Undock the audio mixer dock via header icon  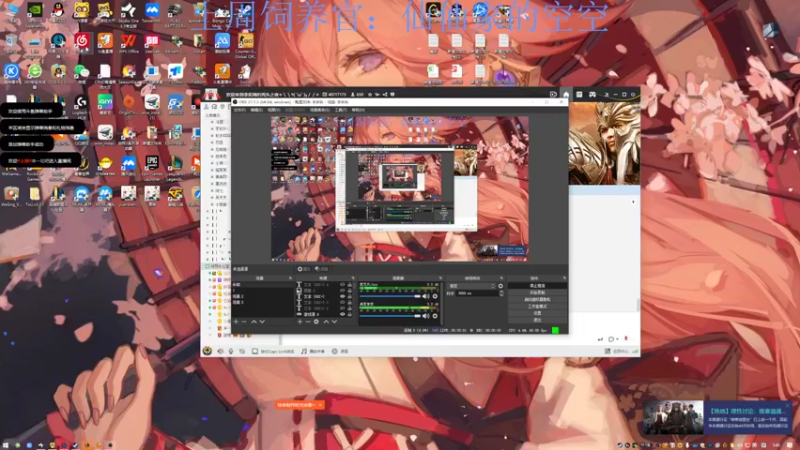[x=441, y=278]
